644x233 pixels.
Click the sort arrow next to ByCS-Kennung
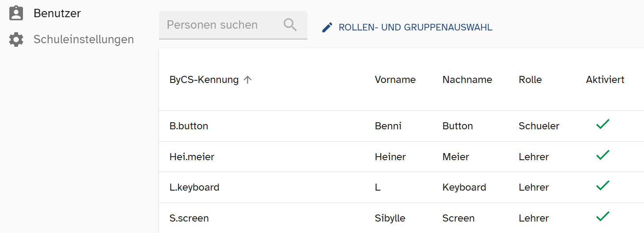[x=248, y=80]
